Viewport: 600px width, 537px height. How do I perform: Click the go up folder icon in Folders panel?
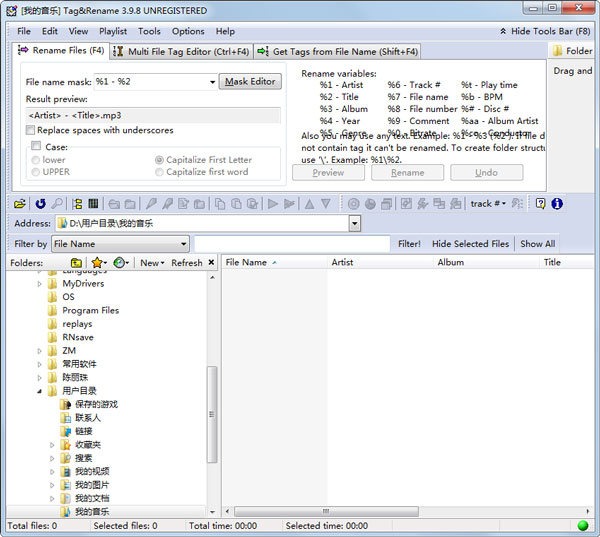click(x=77, y=263)
